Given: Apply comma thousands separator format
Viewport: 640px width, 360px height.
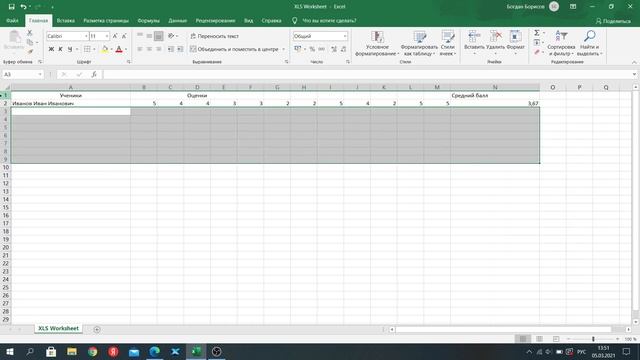Looking at the screenshot, I should 322,49.
